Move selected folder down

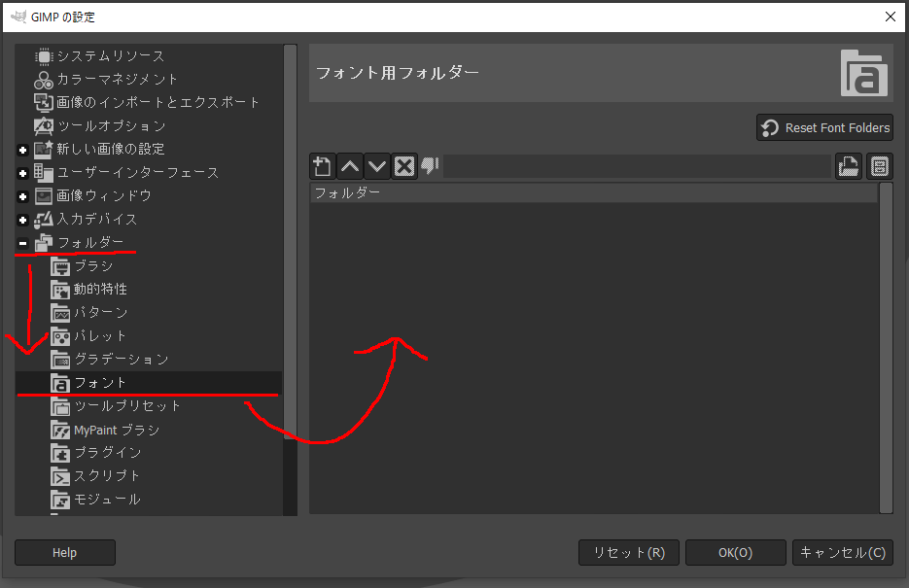pos(377,167)
